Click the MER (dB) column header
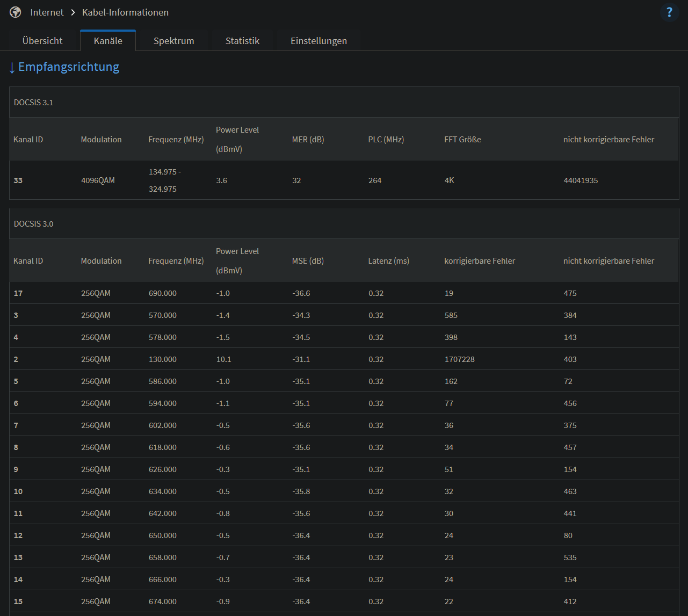This screenshot has height=616, width=688. click(x=308, y=140)
